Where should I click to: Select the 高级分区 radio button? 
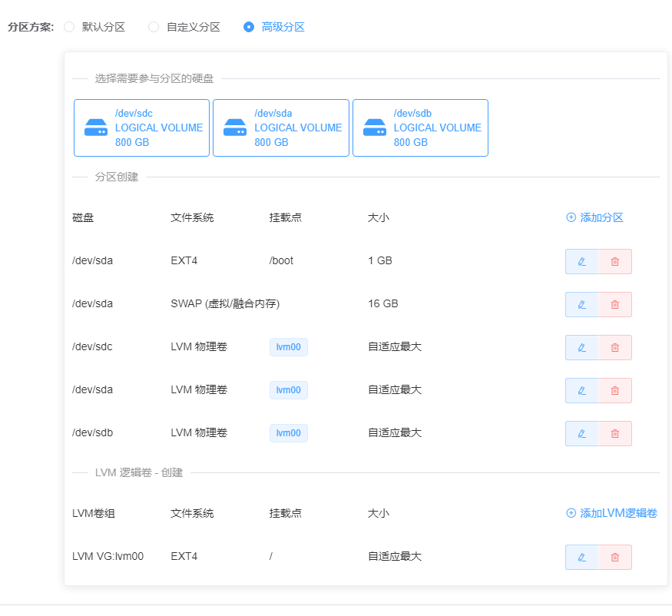pos(249,27)
